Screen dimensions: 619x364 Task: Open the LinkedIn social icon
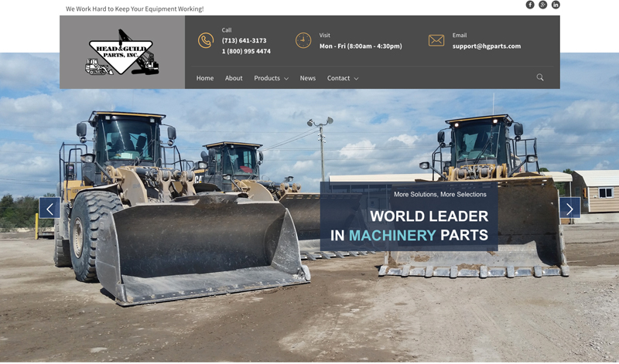click(x=556, y=5)
